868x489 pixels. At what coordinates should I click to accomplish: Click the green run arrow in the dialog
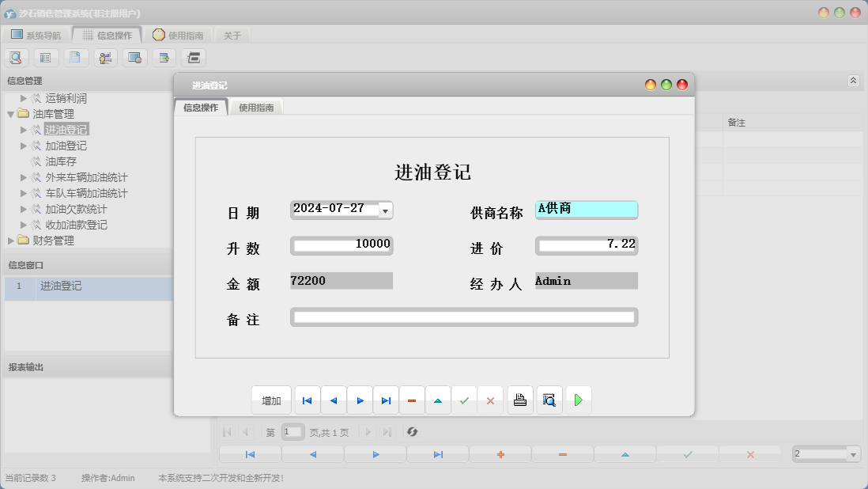tap(579, 400)
